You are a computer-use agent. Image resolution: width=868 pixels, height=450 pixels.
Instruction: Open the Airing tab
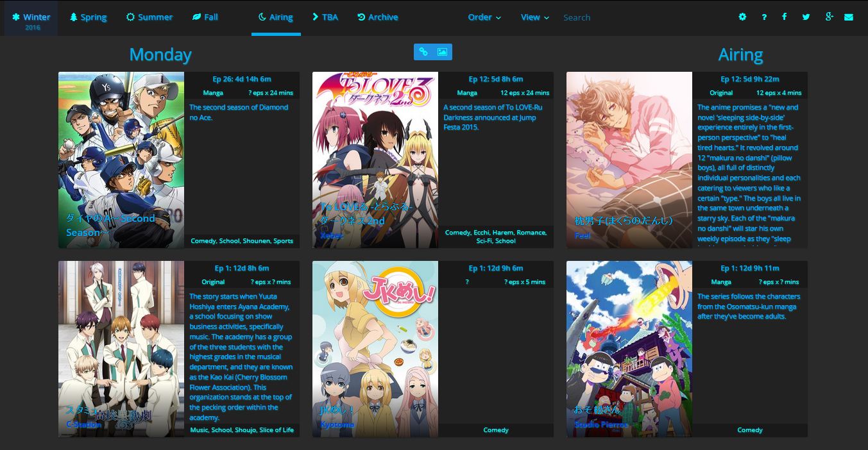coord(276,17)
